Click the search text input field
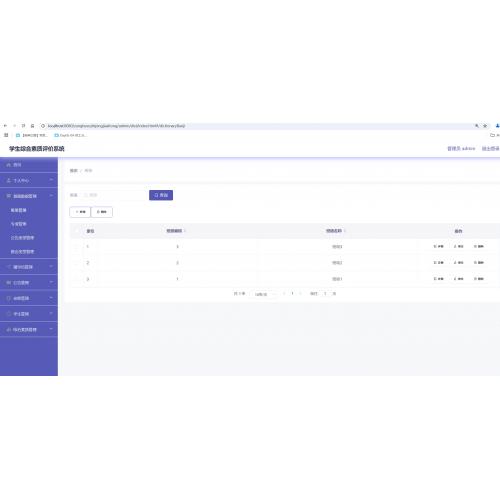 (113, 195)
